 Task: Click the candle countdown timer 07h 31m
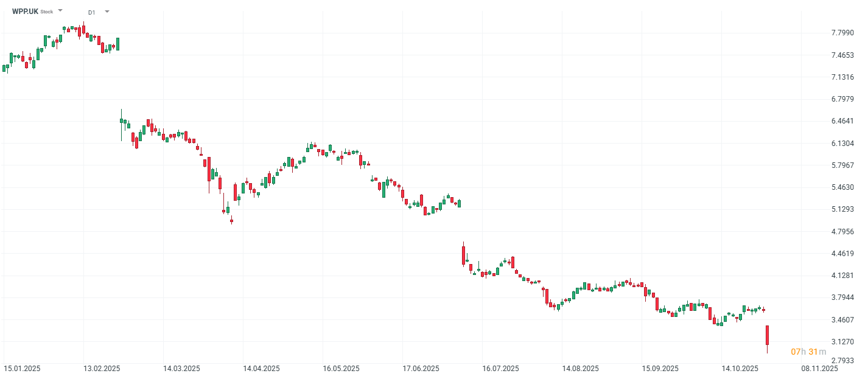tap(808, 352)
